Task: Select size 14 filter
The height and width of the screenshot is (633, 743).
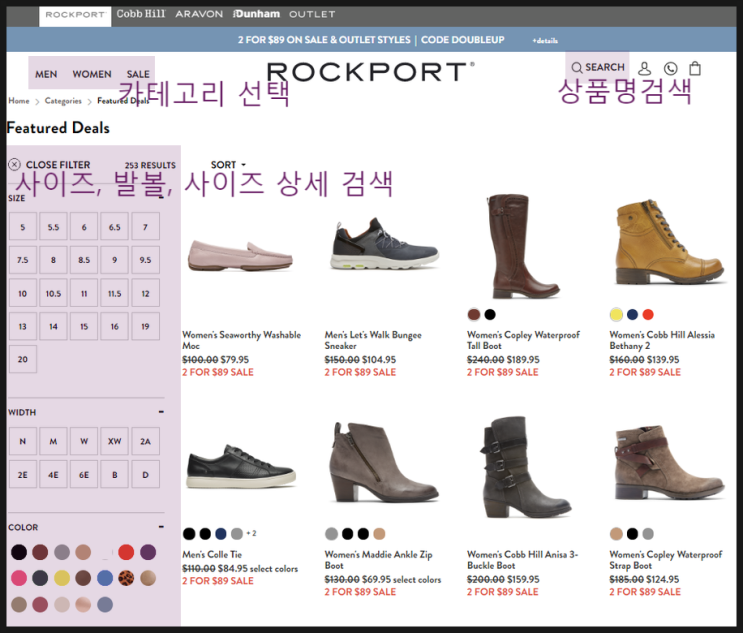Action: pyautogui.click(x=53, y=326)
